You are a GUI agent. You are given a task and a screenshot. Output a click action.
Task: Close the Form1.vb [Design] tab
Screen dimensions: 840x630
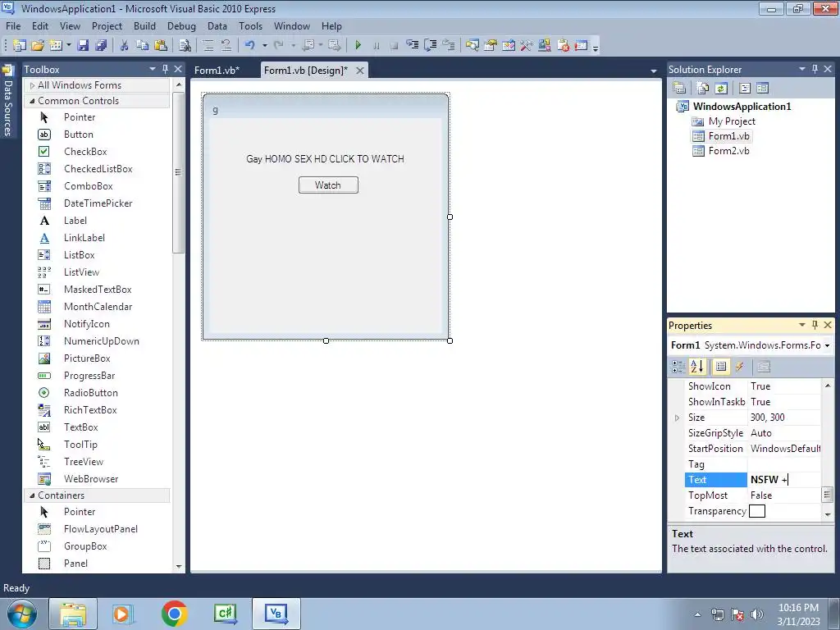[360, 71]
